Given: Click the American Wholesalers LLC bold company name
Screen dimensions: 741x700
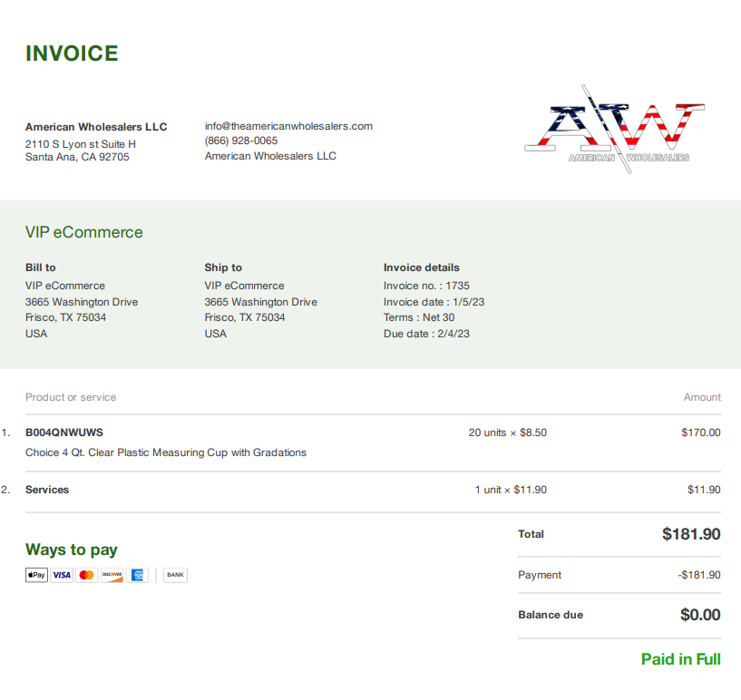Looking at the screenshot, I should (96, 127).
